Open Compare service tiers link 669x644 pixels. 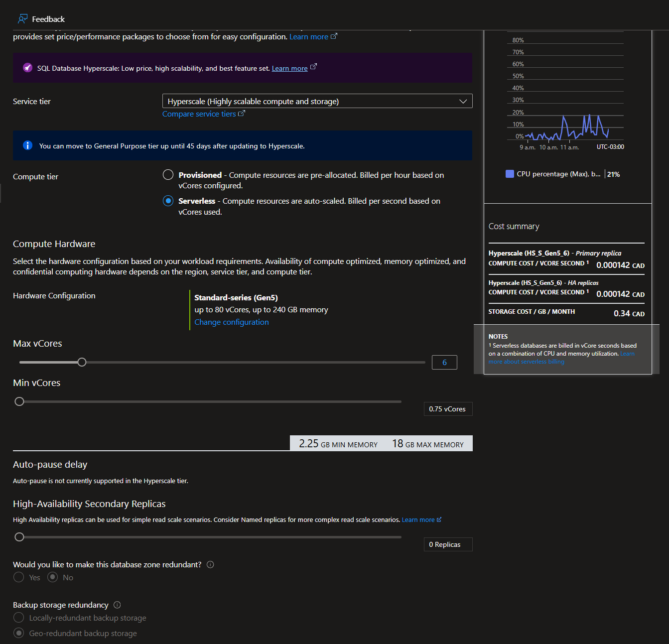point(199,114)
